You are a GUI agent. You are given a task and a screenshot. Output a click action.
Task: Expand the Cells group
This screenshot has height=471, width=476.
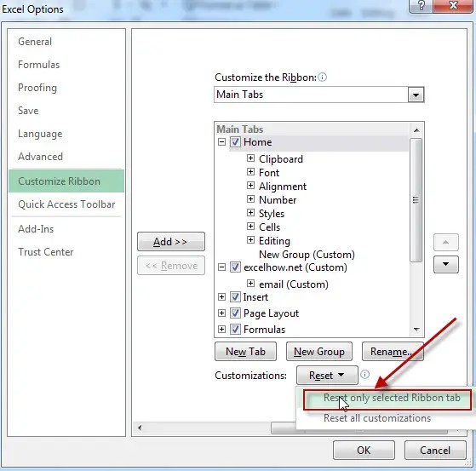click(250, 227)
